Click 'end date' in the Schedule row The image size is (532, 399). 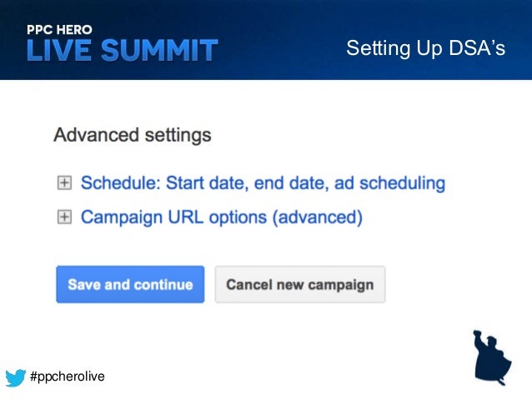click(x=280, y=183)
